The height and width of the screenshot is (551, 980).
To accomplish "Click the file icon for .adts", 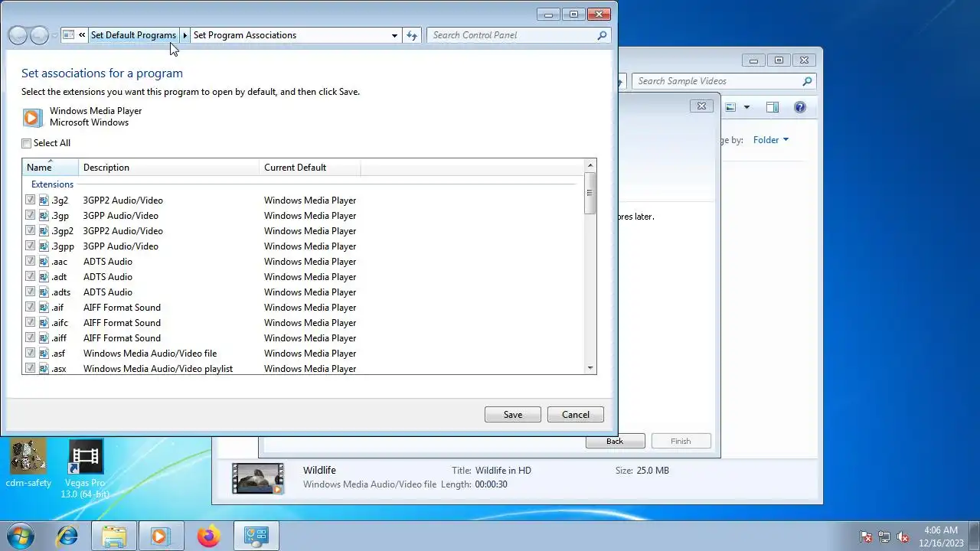I will pyautogui.click(x=44, y=292).
